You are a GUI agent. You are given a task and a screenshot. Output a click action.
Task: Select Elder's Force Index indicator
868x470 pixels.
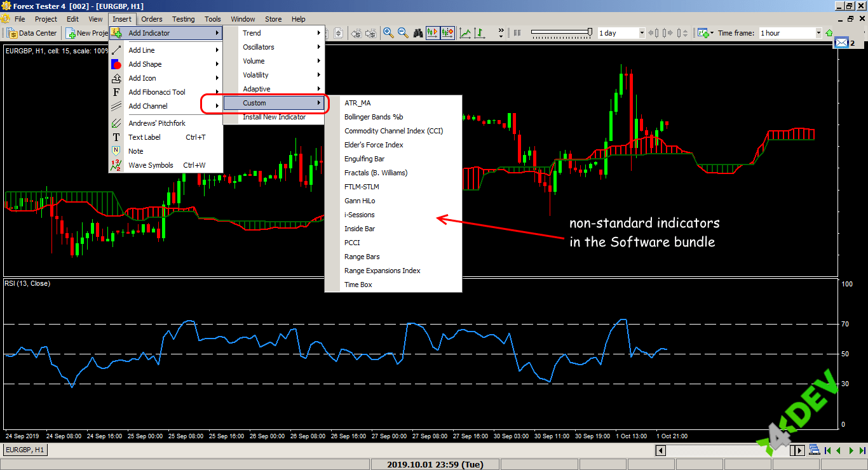[x=393, y=145]
